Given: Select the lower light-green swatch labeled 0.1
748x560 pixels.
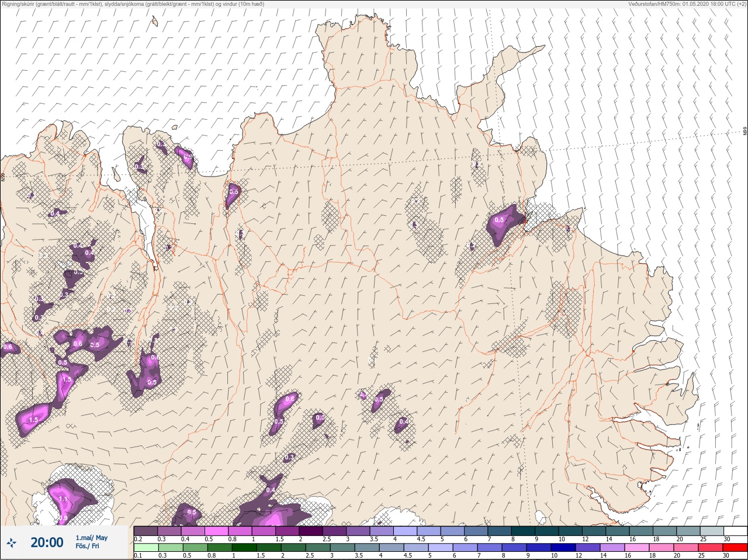Looking at the screenshot, I should click(146, 548).
